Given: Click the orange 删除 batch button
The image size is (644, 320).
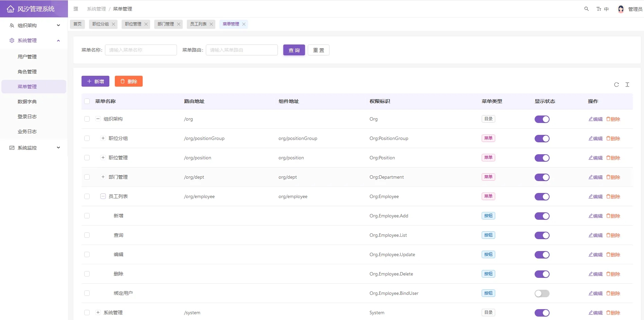Looking at the screenshot, I should (x=128, y=81).
